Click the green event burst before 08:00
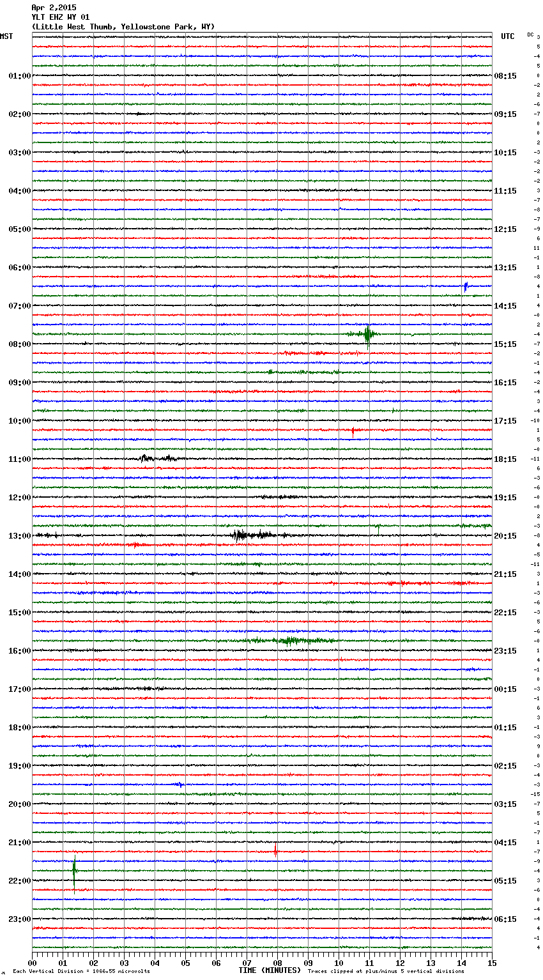 point(366,334)
